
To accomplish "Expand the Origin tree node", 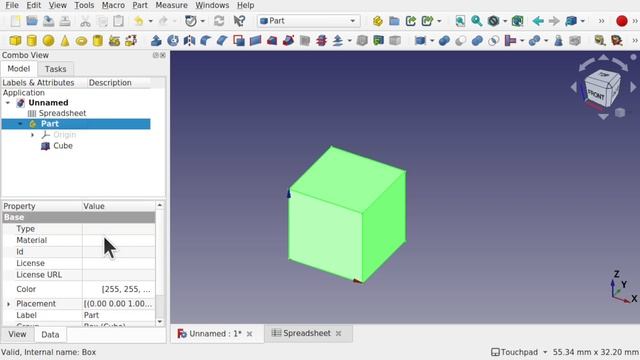I will 32,135.
